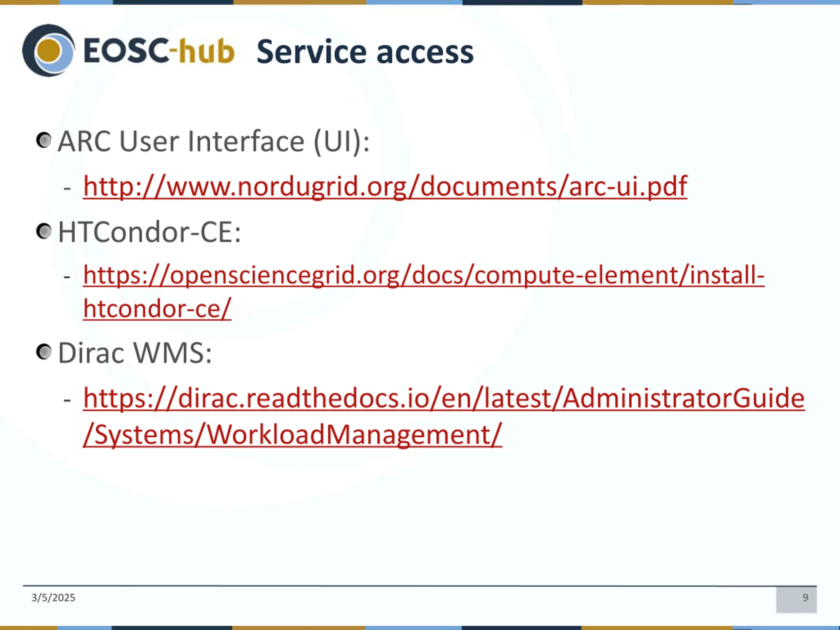Click the 3/5/2025 date in footer
This screenshot has width=840, height=630.
pos(53,598)
